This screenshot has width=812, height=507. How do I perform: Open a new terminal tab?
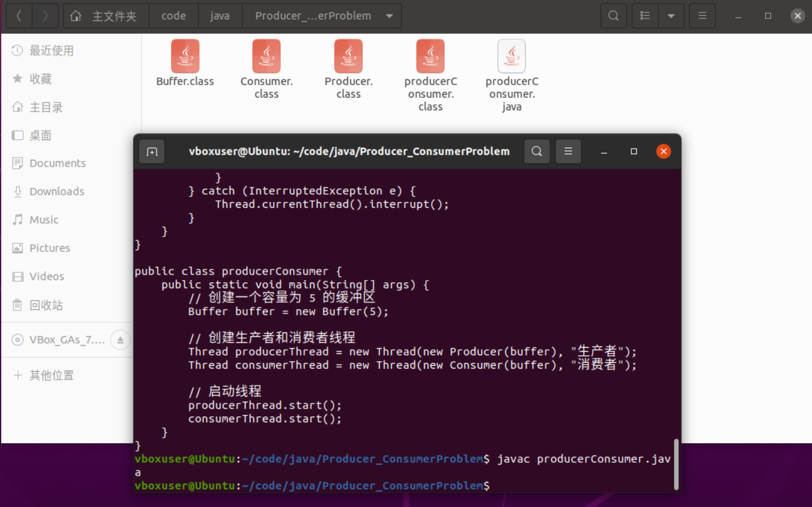[151, 151]
